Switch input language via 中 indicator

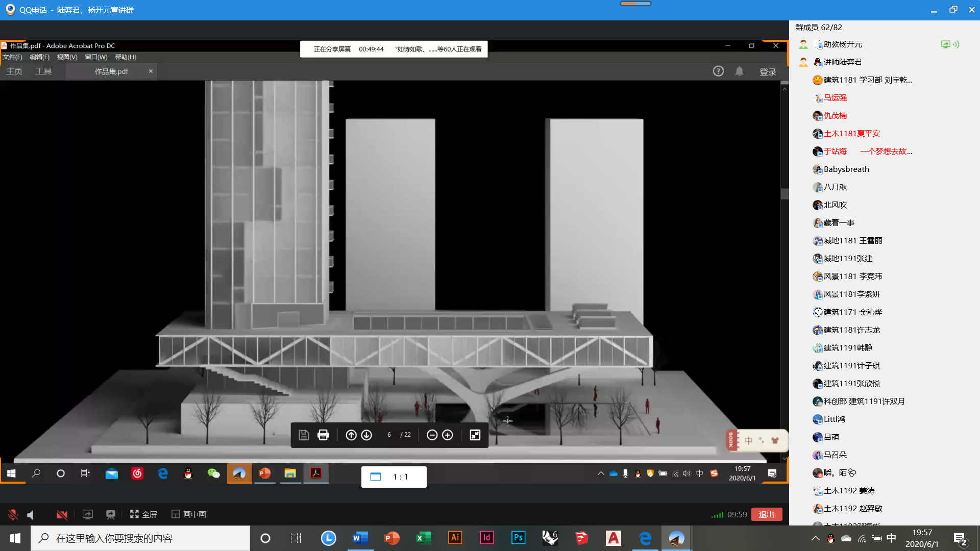891,538
